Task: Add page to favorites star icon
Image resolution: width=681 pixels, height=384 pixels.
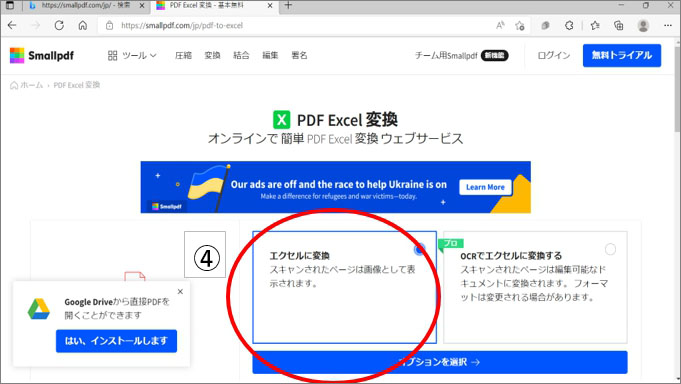Action: 519,26
